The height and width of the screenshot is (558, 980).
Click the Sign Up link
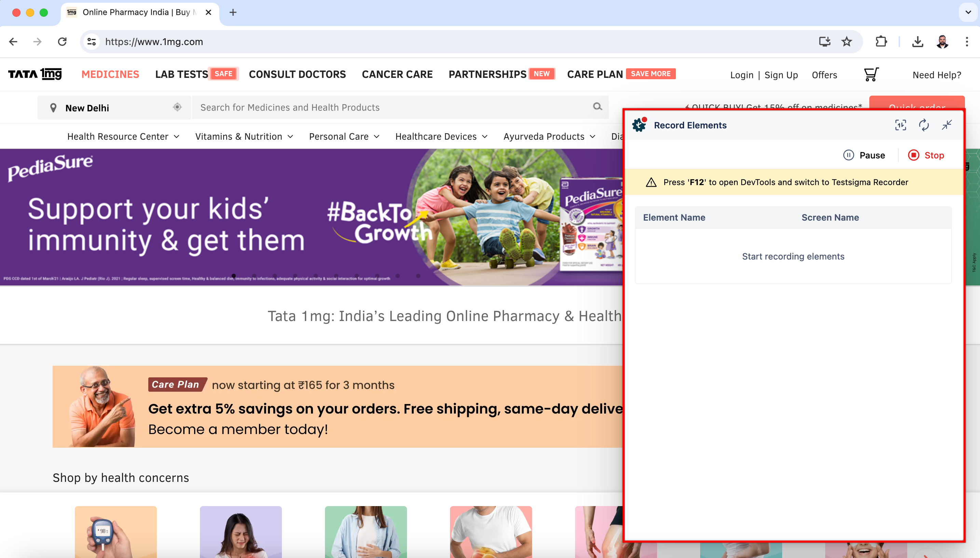click(x=781, y=75)
